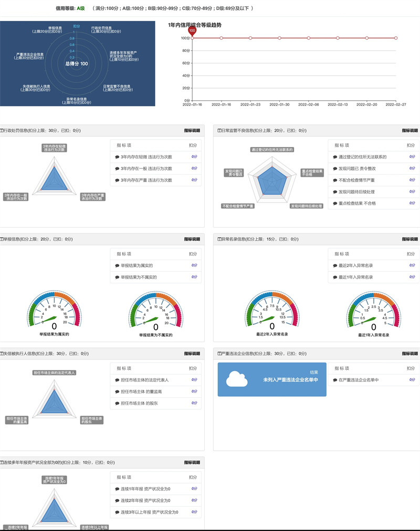The image size is (420, 531).
Task: Click the comment icon beside 连续2年年报 资产状况全为0
Action: coord(117,501)
